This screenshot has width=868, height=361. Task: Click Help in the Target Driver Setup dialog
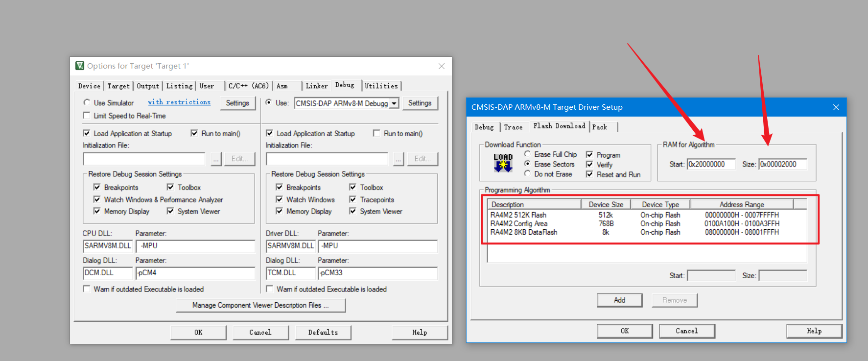click(x=814, y=331)
